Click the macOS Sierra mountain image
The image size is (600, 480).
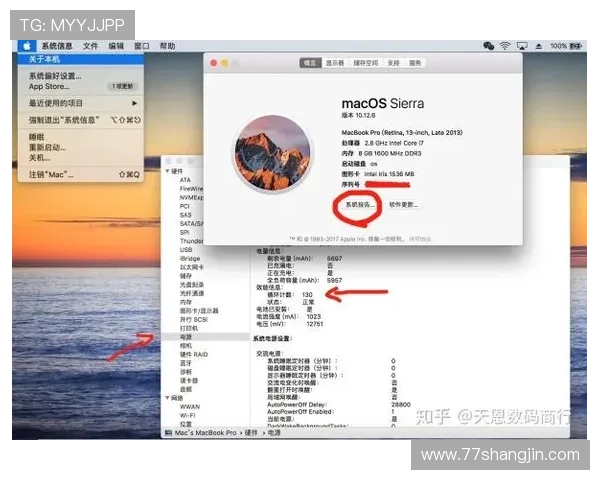tap(272, 153)
